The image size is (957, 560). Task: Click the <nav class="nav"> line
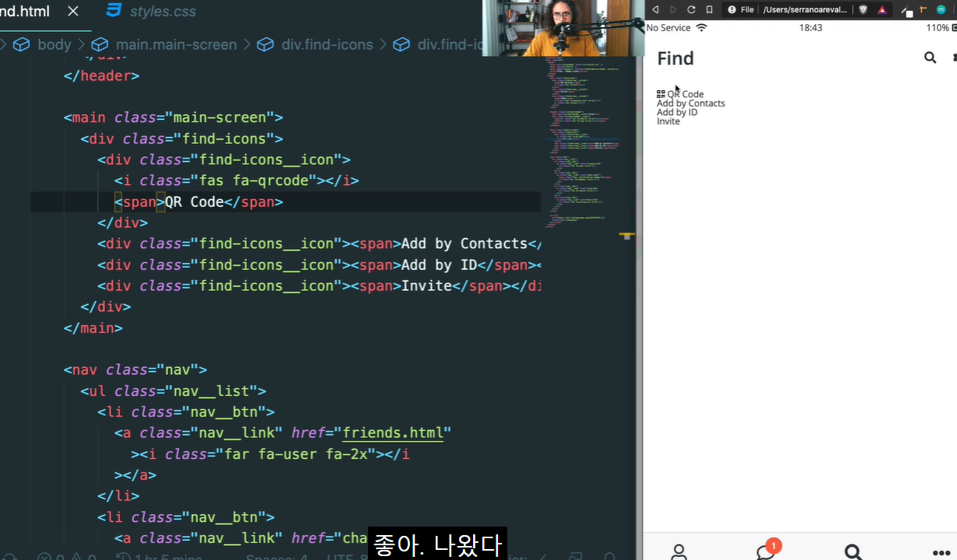click(x=135, y=369)
